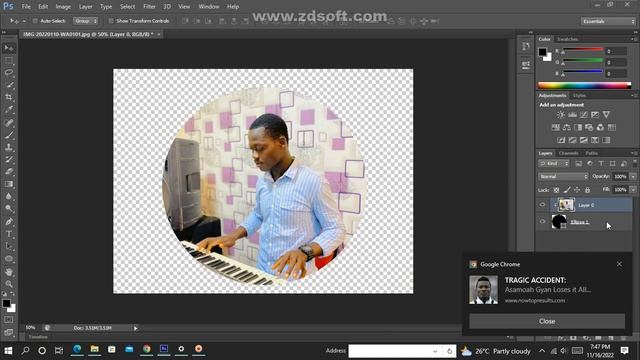
Task: Open the Move tool preset picker arrow
Action: click(x=24, y=21)
